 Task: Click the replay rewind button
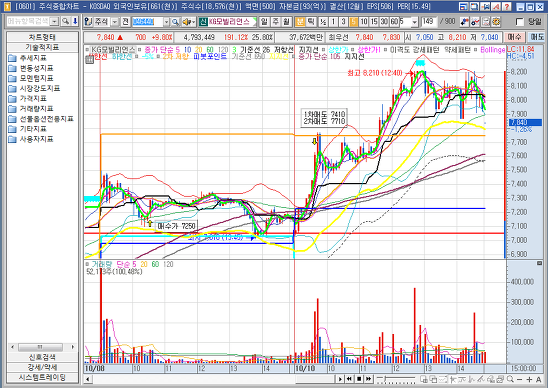349,379
